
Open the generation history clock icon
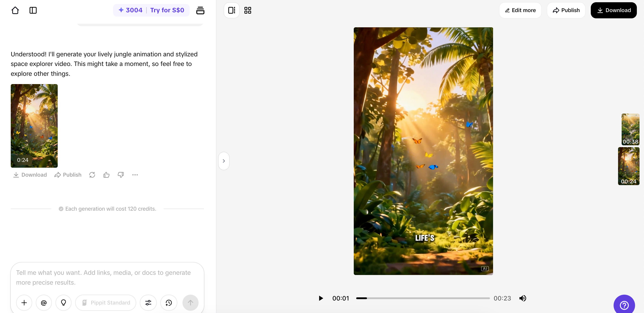pyautogui.click(x=169, y=302)
